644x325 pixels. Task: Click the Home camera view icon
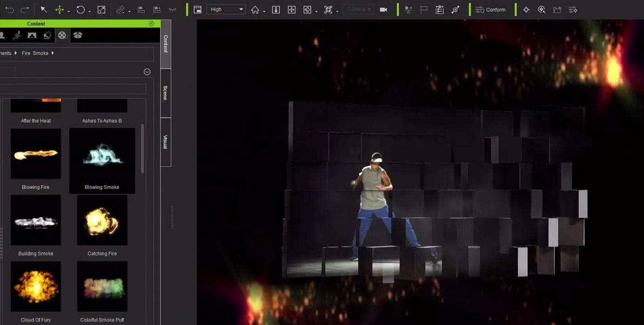click(255, 9)
